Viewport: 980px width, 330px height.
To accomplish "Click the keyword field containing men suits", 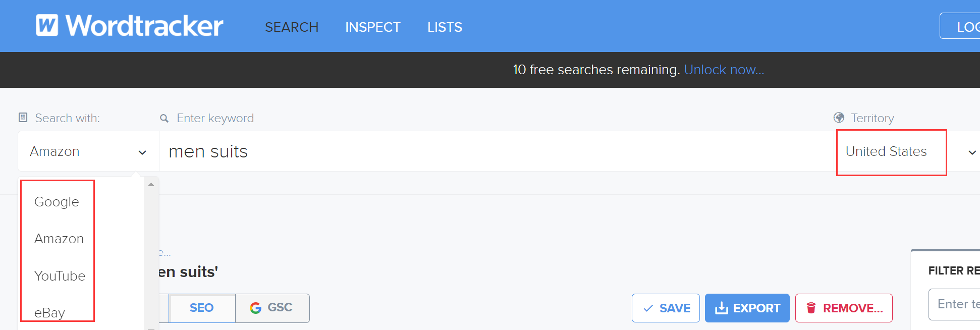I will [x=454, y=152].
